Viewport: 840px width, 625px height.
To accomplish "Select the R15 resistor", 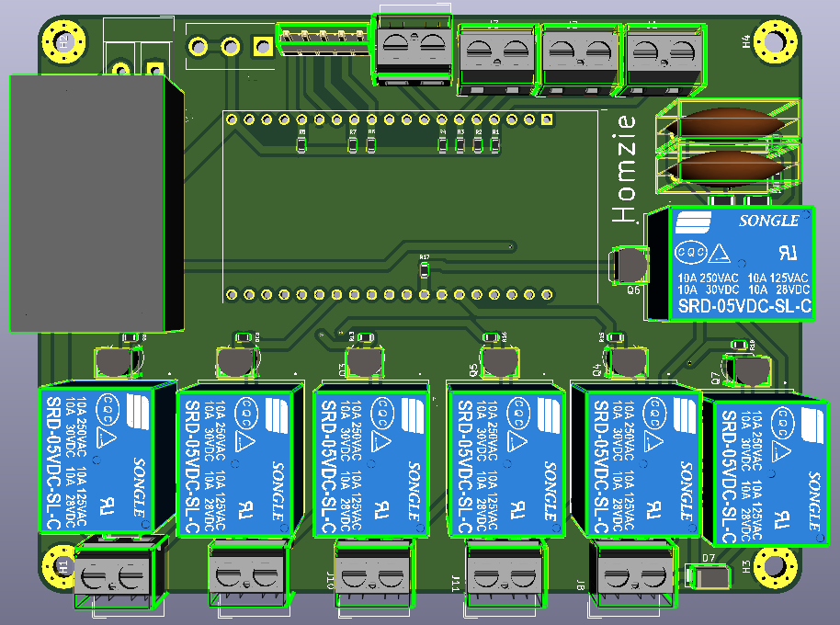I will point(616,337).
